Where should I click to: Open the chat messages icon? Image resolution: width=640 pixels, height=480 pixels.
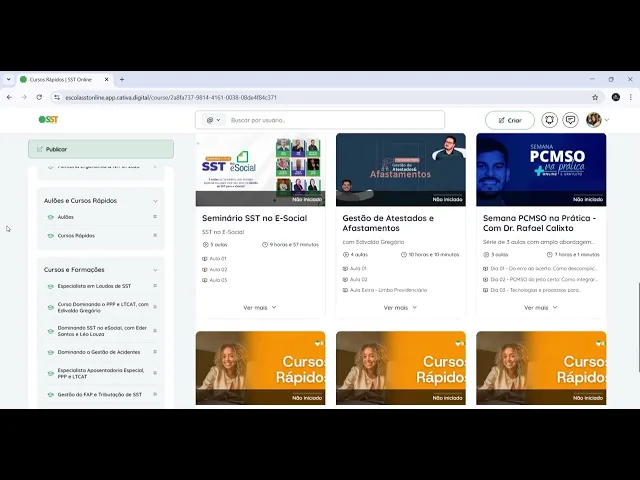(x=570, y=120)
